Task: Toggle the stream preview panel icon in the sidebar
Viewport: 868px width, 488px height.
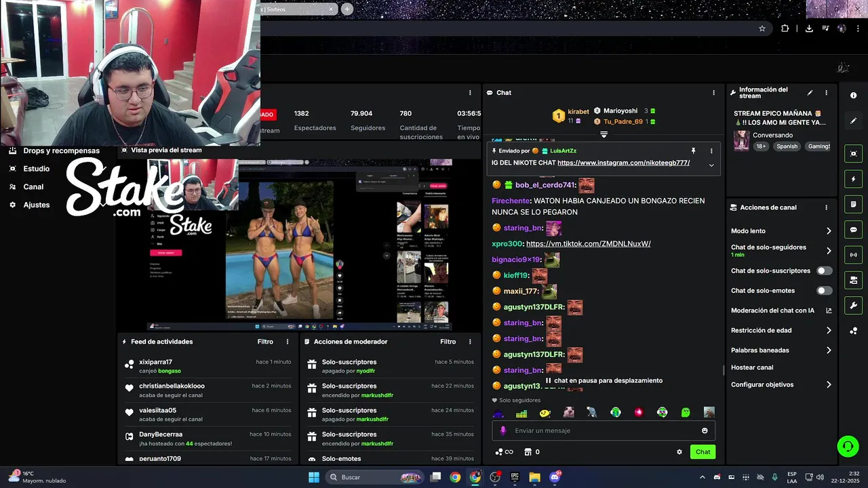Action: point(853,154)
